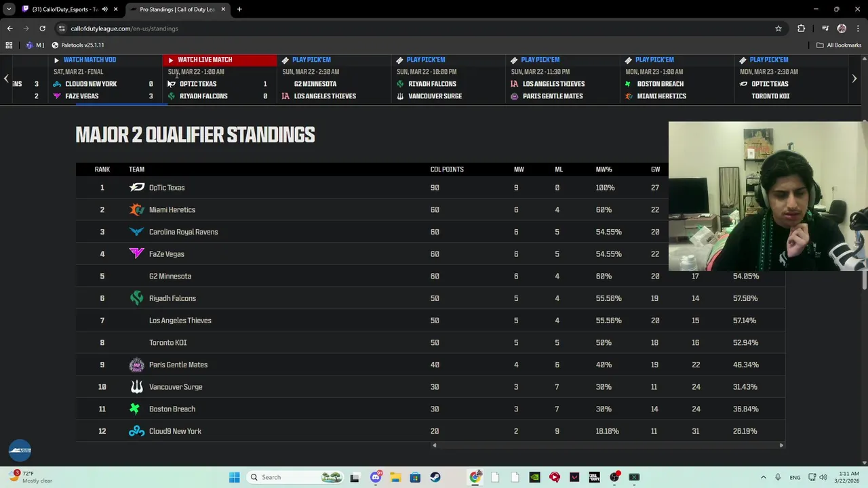Click the OpTic Texas team logo in standings
The width and height of the screenshot is (868, 488).
click(137, 188)
